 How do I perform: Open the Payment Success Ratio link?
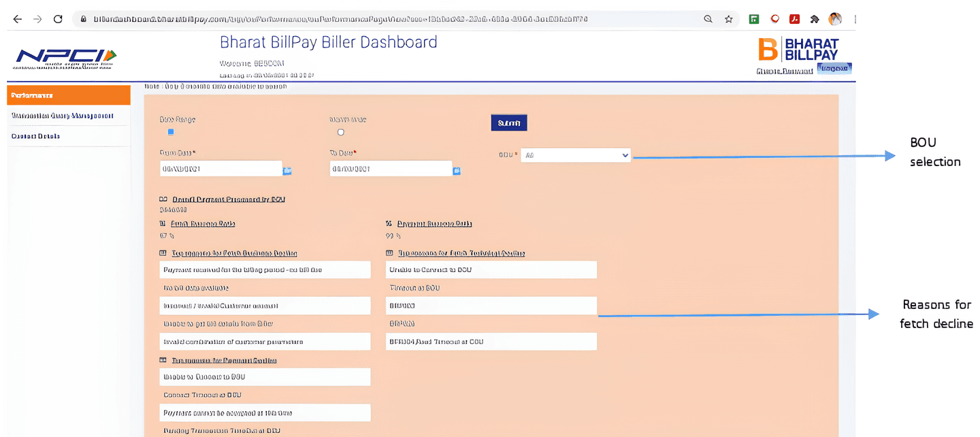(x=435, y=223)
